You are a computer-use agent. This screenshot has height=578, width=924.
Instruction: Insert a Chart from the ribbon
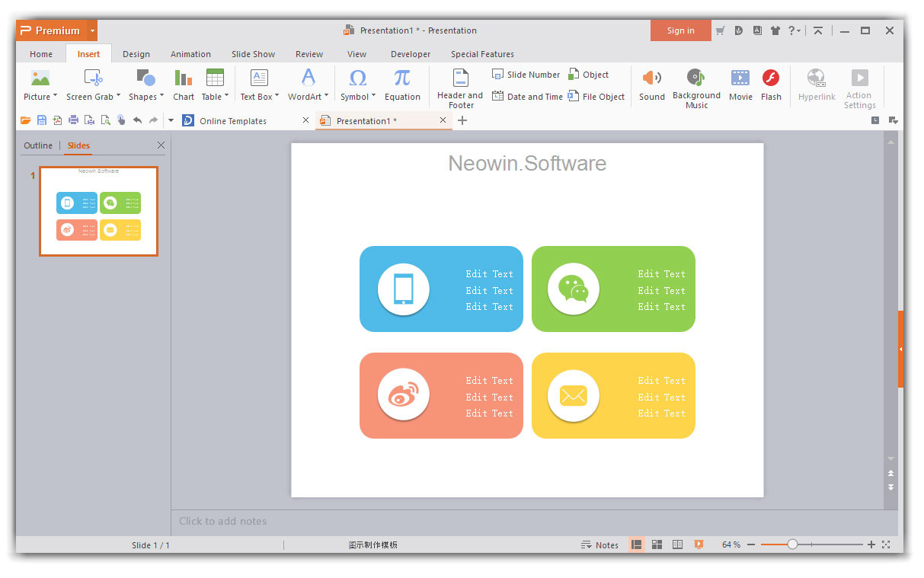tap(183, 84)
